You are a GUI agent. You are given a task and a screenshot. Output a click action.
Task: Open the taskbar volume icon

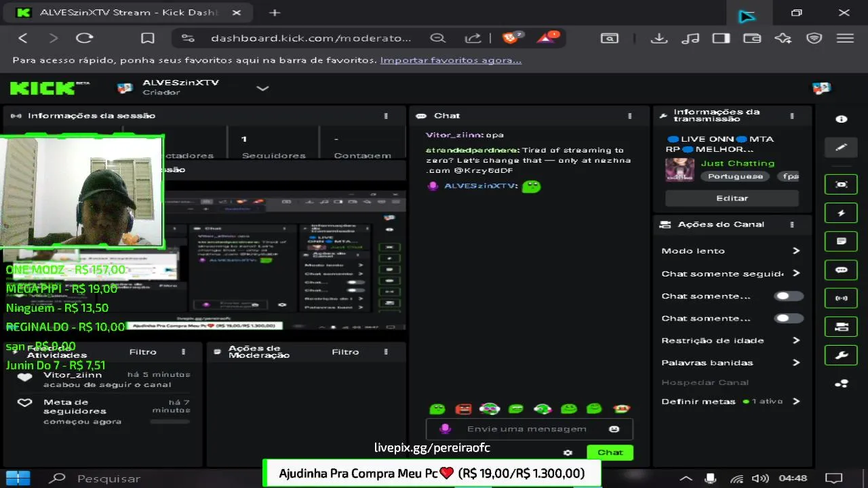[x=760, y=479]
